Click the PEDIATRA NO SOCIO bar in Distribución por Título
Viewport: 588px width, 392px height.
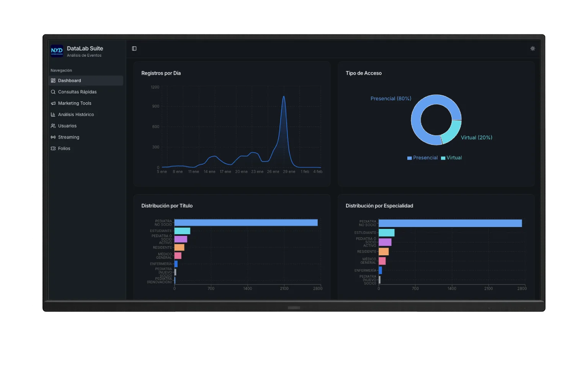pos(246,222)
